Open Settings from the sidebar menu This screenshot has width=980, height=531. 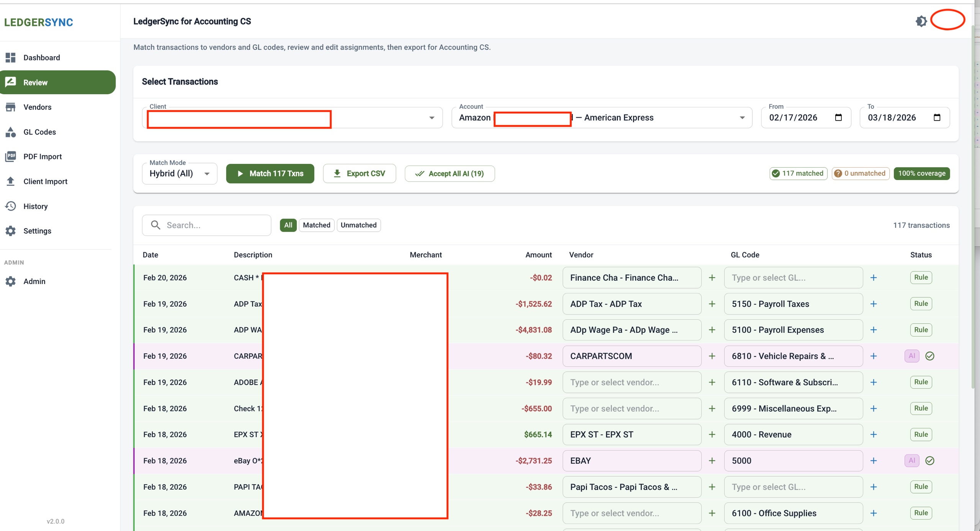click(37, 231)
